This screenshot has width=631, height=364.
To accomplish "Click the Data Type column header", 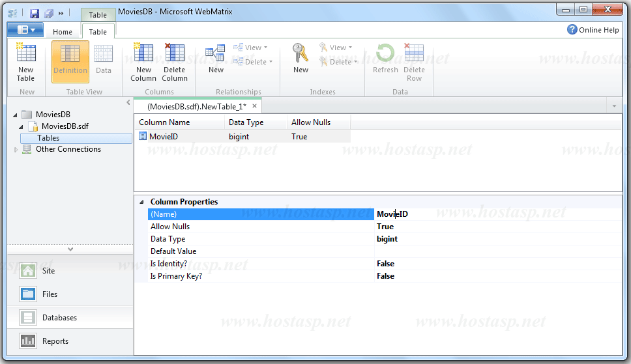I will pos(256,122).
